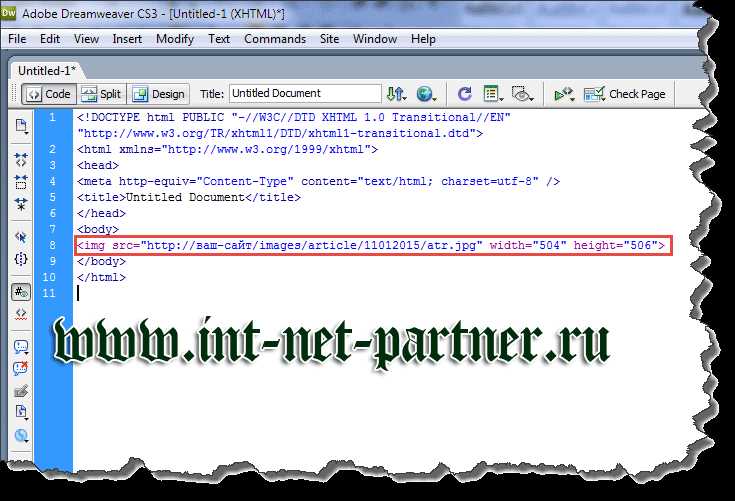Screen dimensions: 735x501
Task: Click the Title input field
Action: 305,93
